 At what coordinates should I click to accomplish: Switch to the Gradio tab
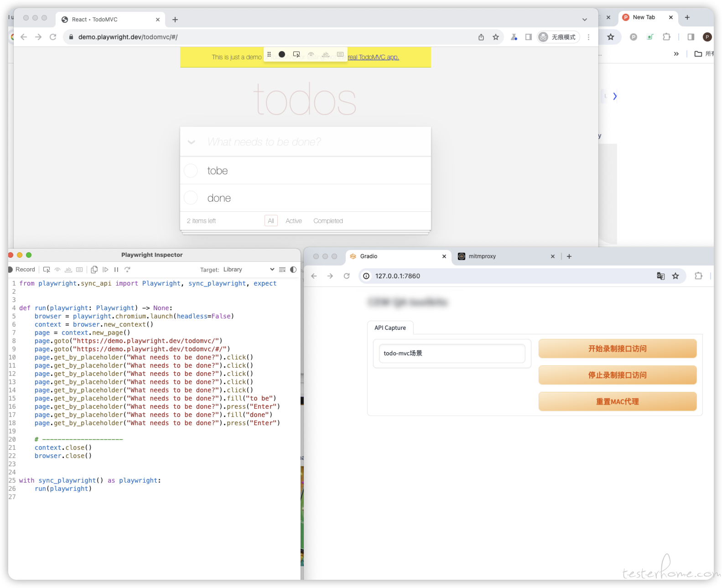(x=398, y=256)
